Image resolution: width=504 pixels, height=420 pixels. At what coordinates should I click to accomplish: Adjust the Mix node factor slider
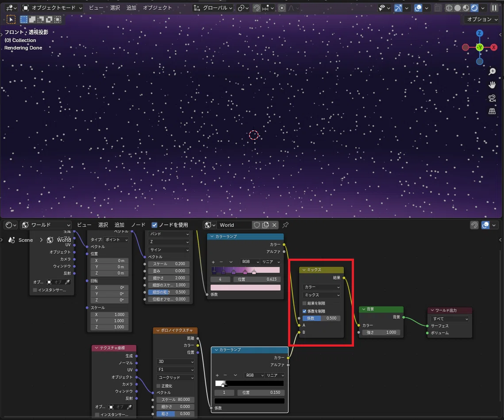tap(321, 318)
